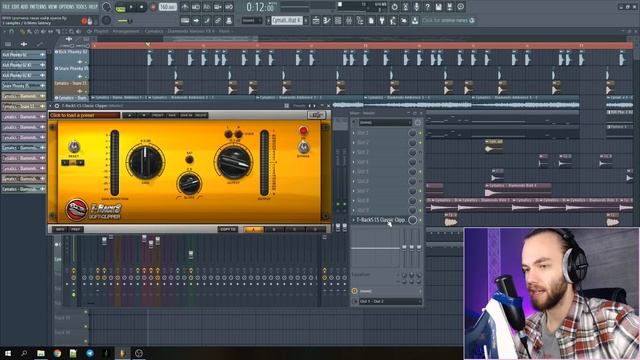Adjust the master volume slider
Image resolution: width=640 pixels, height=360 pixels.
[124, 20]
